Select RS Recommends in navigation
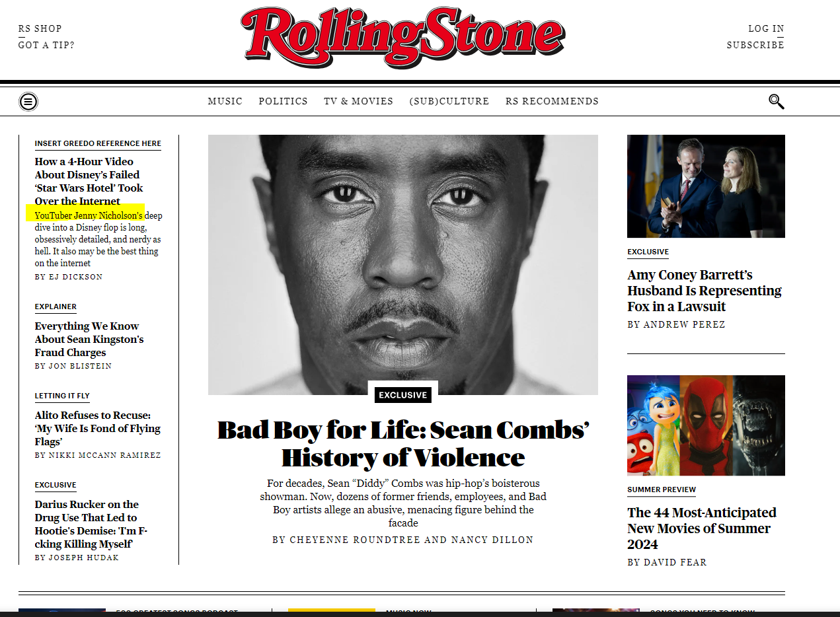Screen dimensions: 840x617 553,101
